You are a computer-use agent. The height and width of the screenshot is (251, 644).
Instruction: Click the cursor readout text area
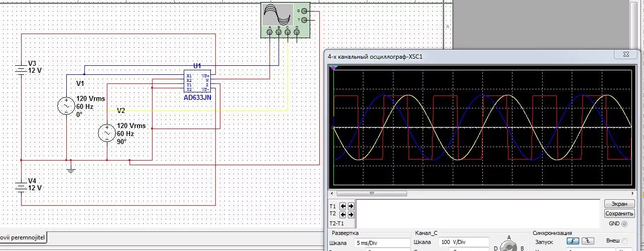tap(477, 213)
